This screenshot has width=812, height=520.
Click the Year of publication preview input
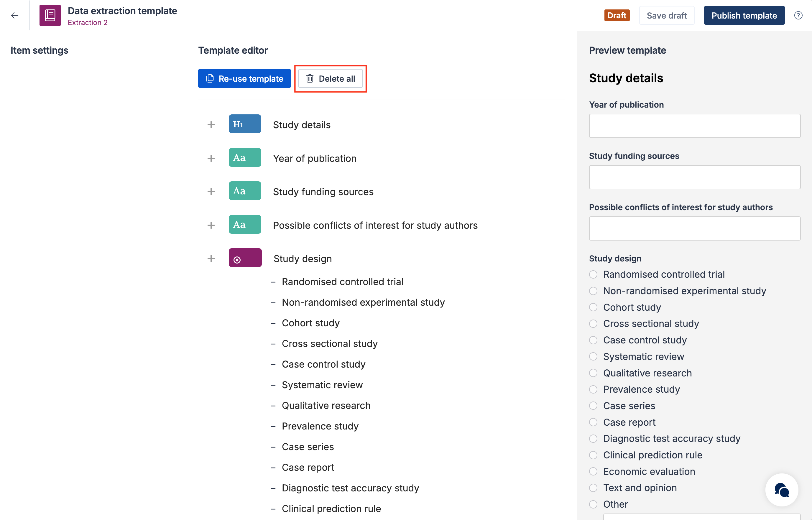(695, 126)
